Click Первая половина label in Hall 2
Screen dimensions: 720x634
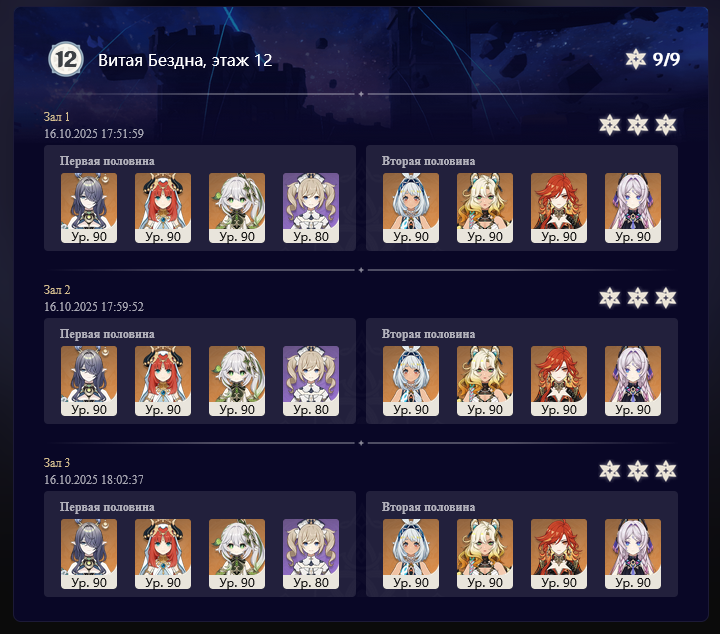pos(107,334)
